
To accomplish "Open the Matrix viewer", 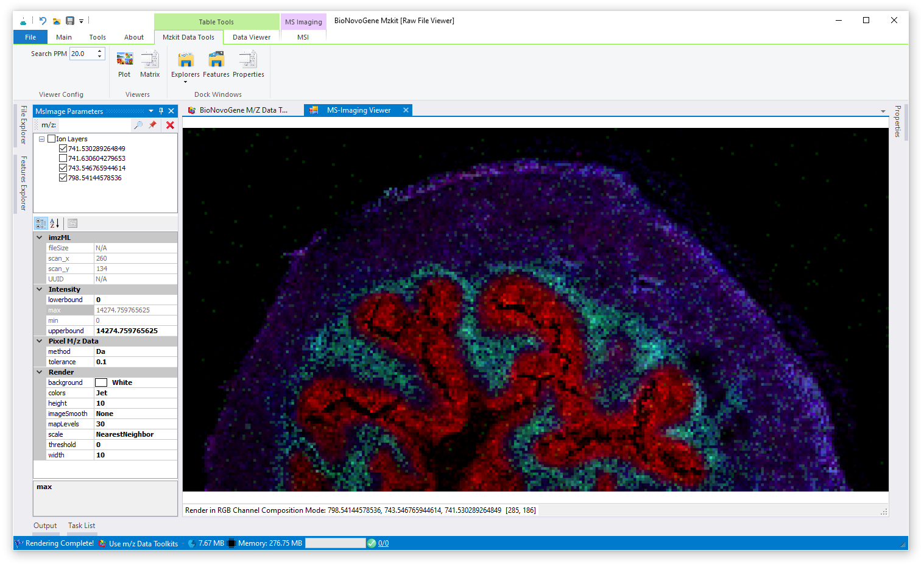I will pyautogui.click(x=150, y=64).
